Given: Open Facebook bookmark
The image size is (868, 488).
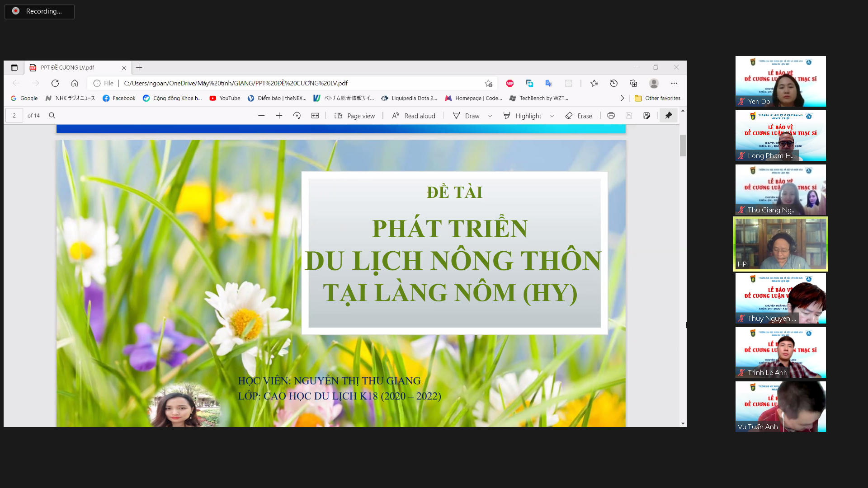Looking at the screenshot, I should tap(119, 98).
